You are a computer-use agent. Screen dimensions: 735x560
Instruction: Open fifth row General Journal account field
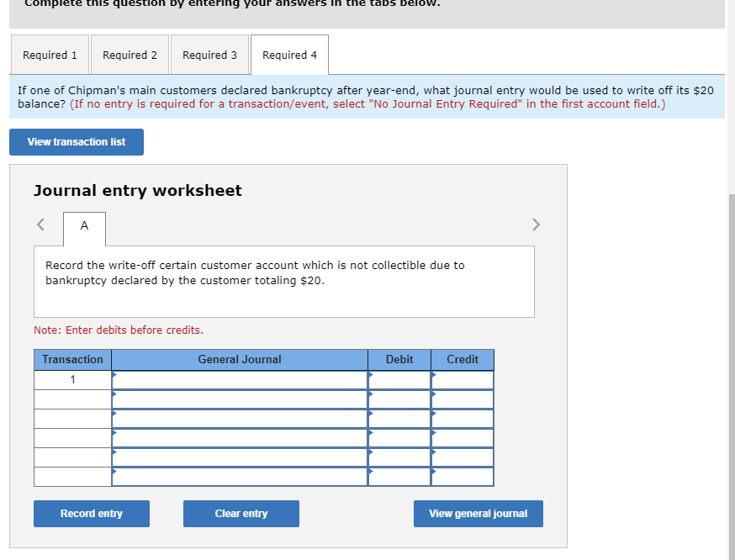240,457
